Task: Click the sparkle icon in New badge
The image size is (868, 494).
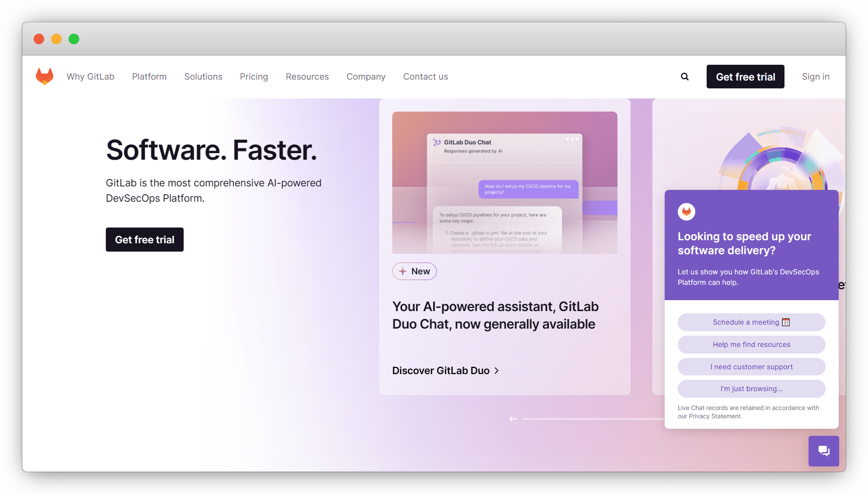Action: pos(403,271)
